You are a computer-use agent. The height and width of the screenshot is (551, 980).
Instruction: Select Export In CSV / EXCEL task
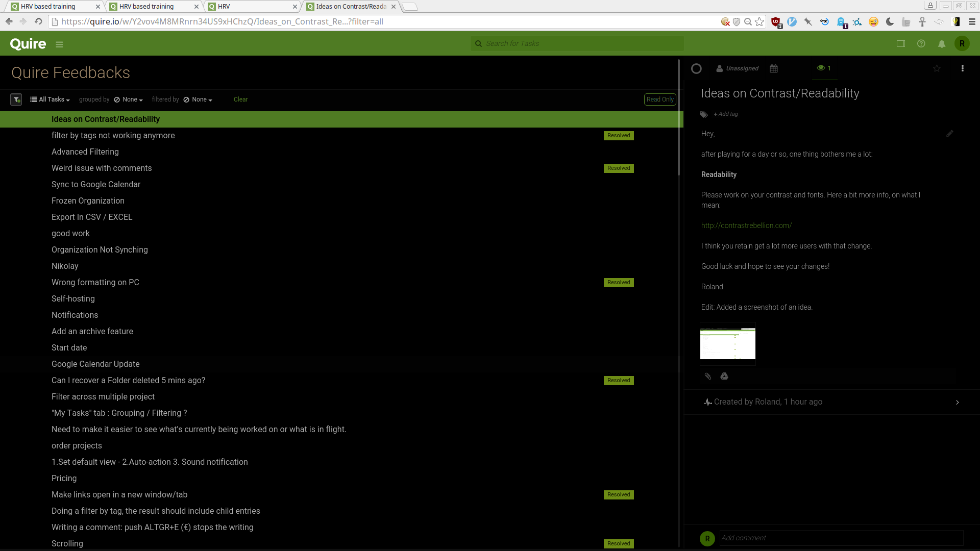[92, 217]
